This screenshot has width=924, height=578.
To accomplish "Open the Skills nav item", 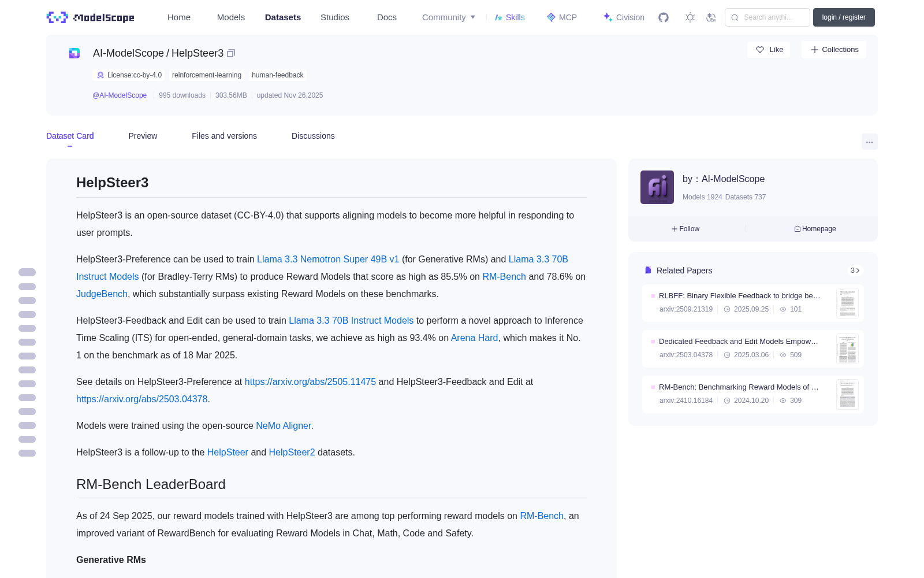I will [509, 17].
